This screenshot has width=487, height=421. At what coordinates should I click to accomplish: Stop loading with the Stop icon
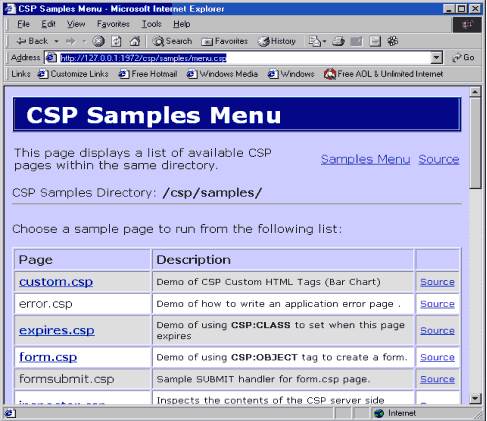(98, 41)
